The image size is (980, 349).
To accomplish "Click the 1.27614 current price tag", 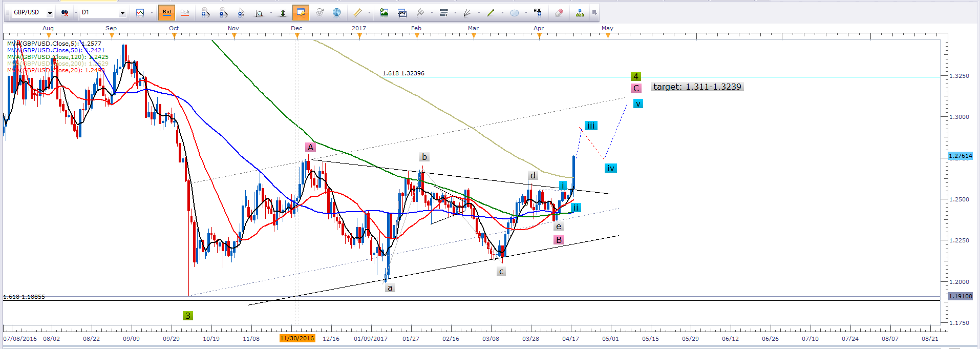I will [x=960, y=156].
